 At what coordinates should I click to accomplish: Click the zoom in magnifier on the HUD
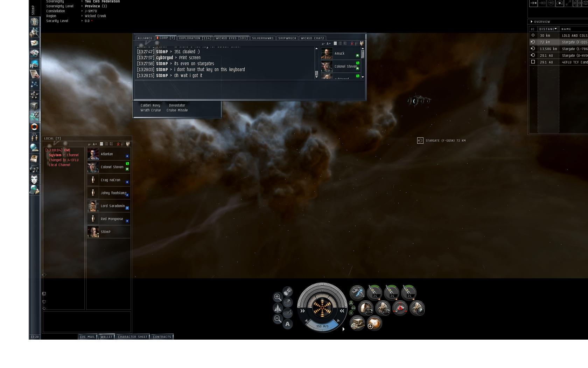click(x=277, y=297)
